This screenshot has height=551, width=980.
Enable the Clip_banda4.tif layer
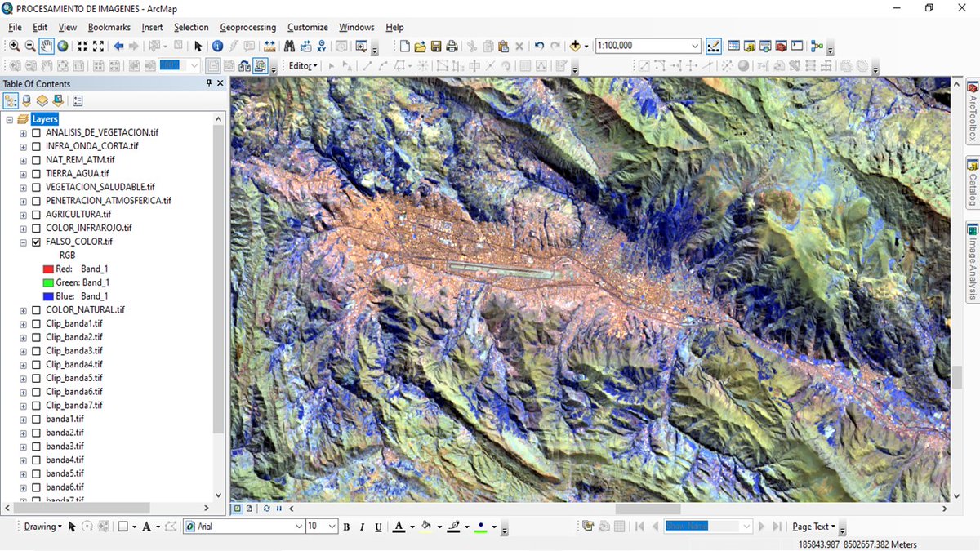pyautogui.click(x=36, y=364)
